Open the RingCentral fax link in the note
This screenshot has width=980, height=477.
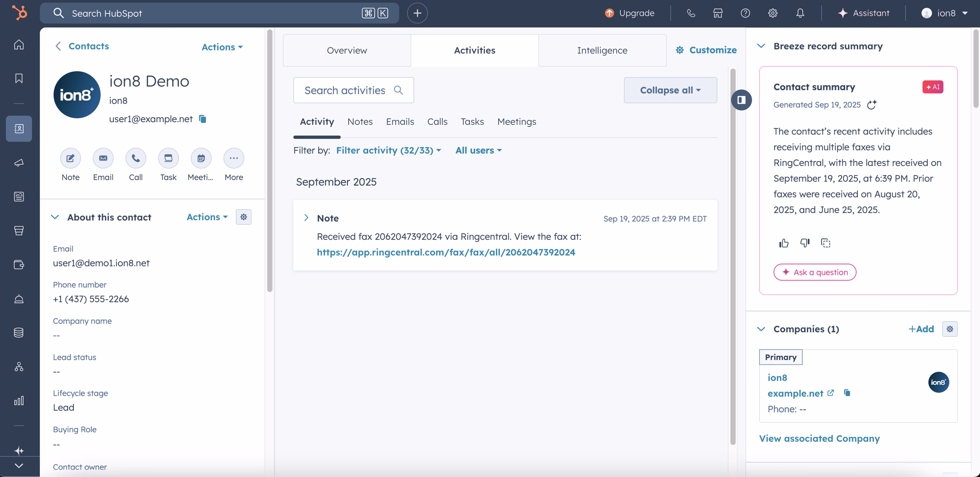click(446, 252)
